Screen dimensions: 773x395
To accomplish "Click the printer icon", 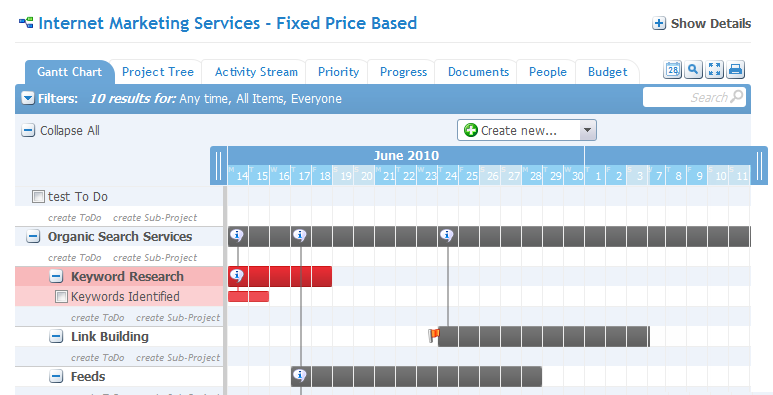I will tap(736, 70).
